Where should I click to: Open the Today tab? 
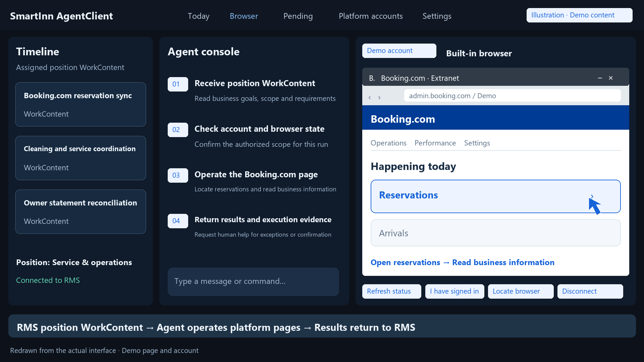(x=199, y=16)
